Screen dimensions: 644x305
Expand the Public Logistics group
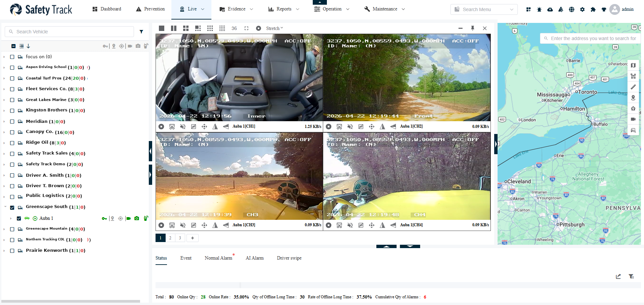(x=4, y=197)
